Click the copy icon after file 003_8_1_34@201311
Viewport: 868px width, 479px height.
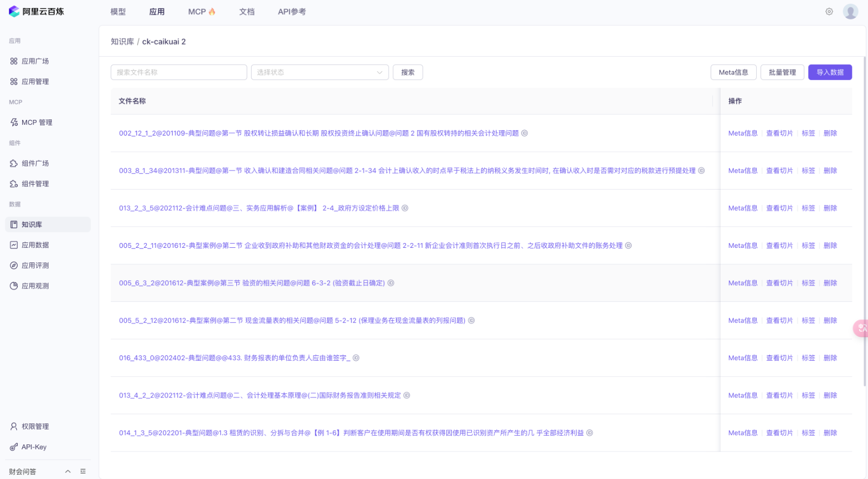pos(702,171)
